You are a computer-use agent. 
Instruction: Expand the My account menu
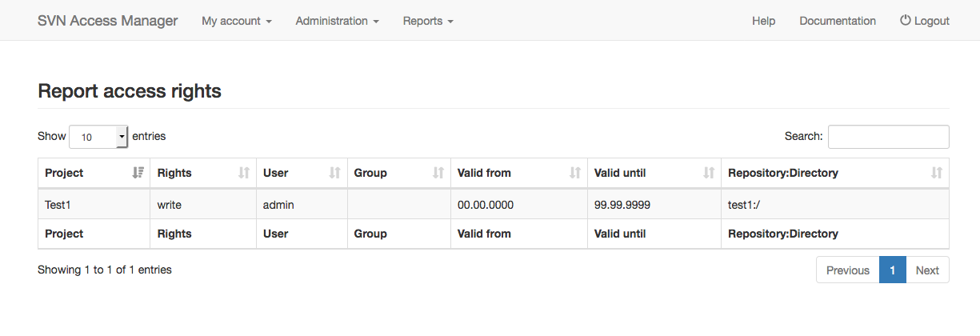[x=237, y=21]
